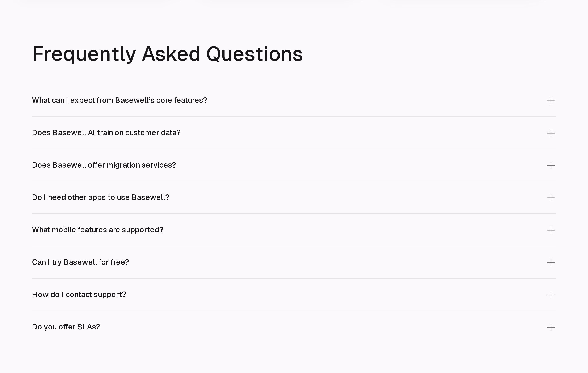Click plus icon for the mobile features question
The image size is (588, 373).
pyautogui.click(x=551, y=230)
